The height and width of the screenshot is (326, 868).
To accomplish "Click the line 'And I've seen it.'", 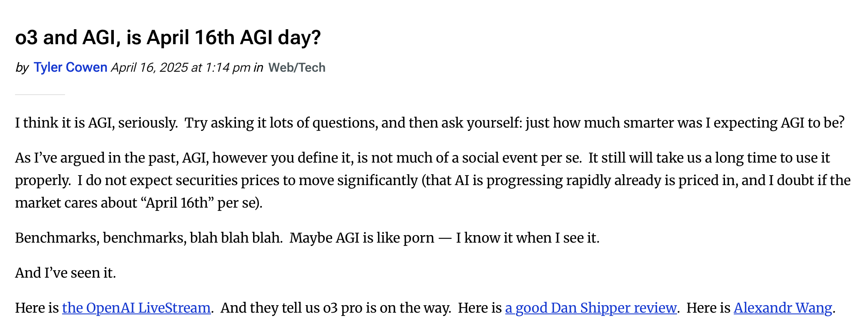I will point(65,273).
